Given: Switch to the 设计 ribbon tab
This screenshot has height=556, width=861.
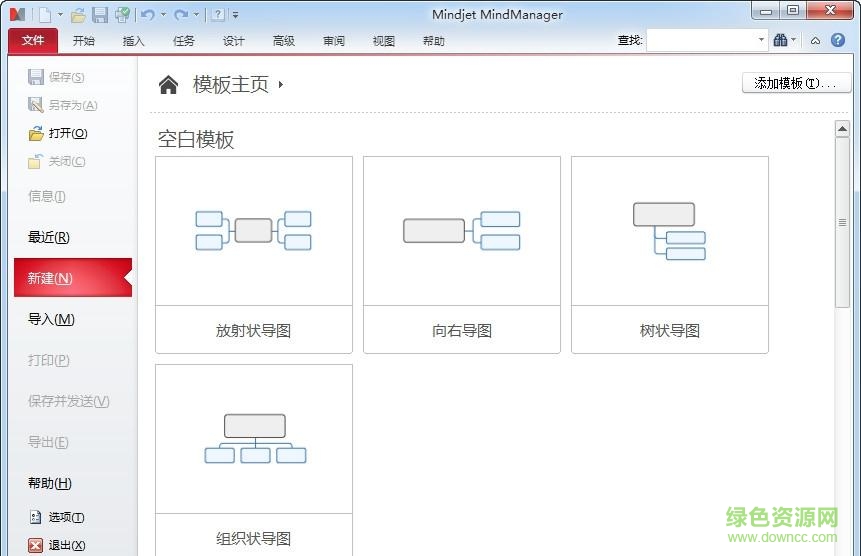Looking at the screenshot, I should [x=233, y=41].
